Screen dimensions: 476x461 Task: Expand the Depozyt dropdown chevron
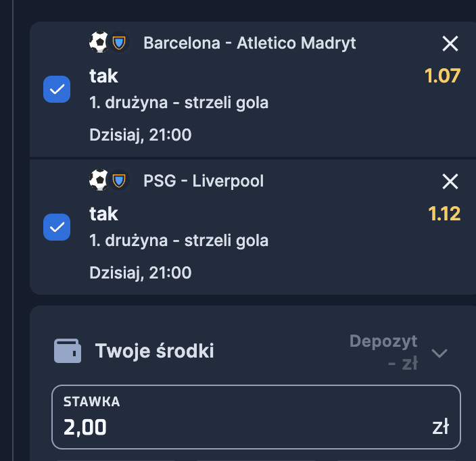point(439,353)
